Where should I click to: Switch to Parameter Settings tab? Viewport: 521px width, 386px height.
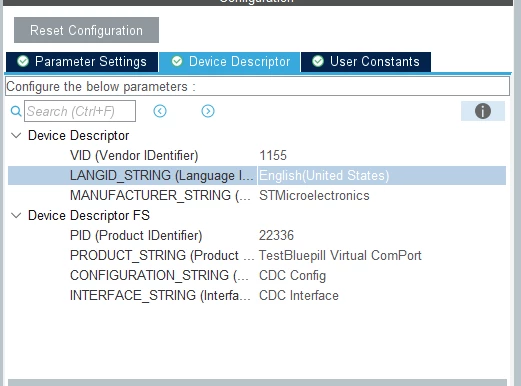[82, 62]
